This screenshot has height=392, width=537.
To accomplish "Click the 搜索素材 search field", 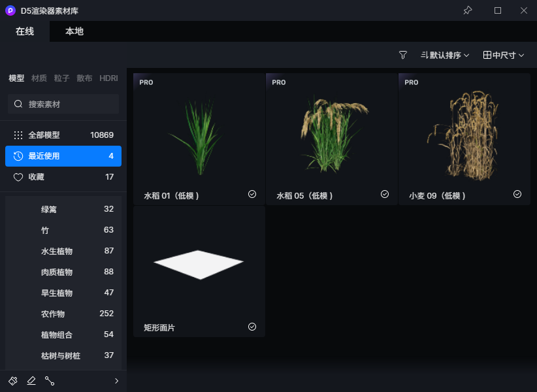I will coord(63,104).
